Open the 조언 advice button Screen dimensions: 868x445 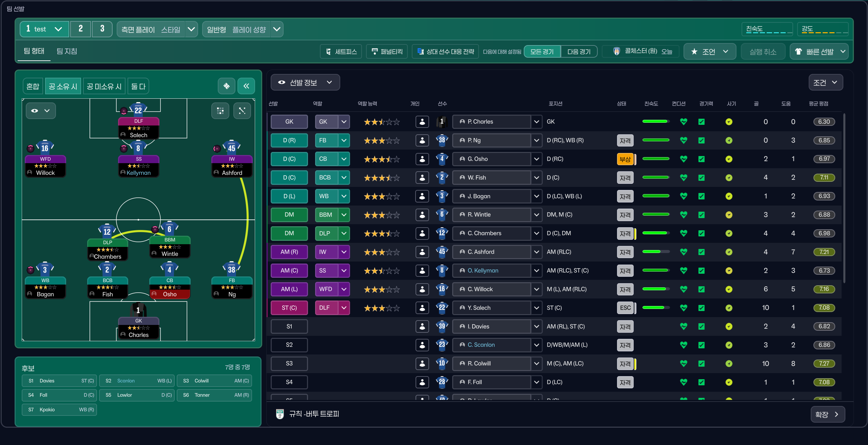[x=710, y=52]
